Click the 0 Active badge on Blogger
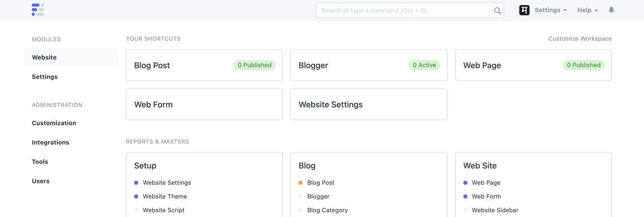The image size is (644, 217). (424, 65)
